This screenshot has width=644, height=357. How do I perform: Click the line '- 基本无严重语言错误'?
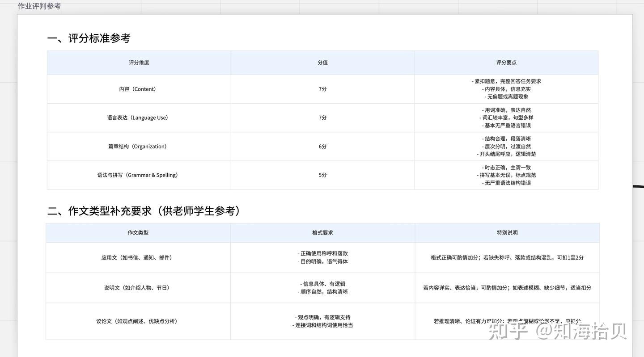506,126
